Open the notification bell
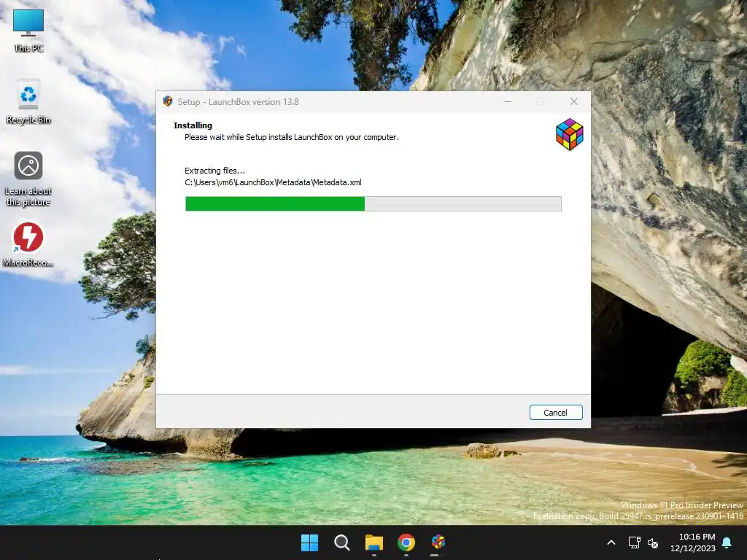This screenshot has width=747, height=560. click(727, 542)
